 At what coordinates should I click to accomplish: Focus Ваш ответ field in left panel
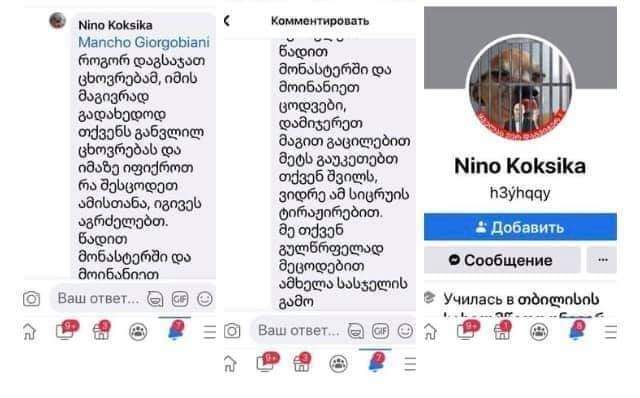coord(98,299)
